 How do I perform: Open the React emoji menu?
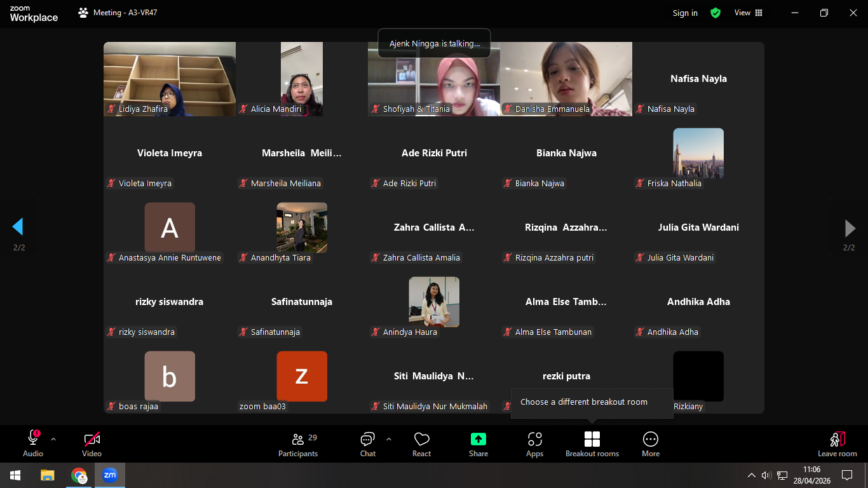(x=421, y=444)
